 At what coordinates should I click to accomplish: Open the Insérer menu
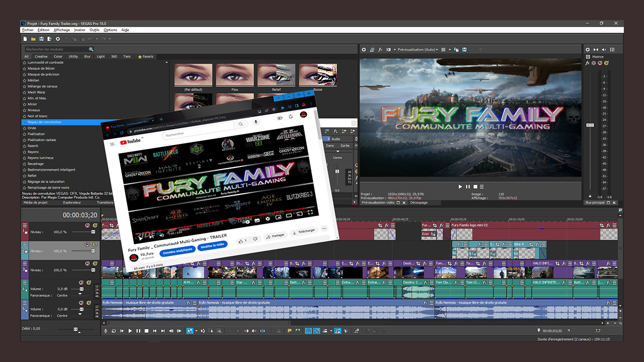click(x=79, y=30)
